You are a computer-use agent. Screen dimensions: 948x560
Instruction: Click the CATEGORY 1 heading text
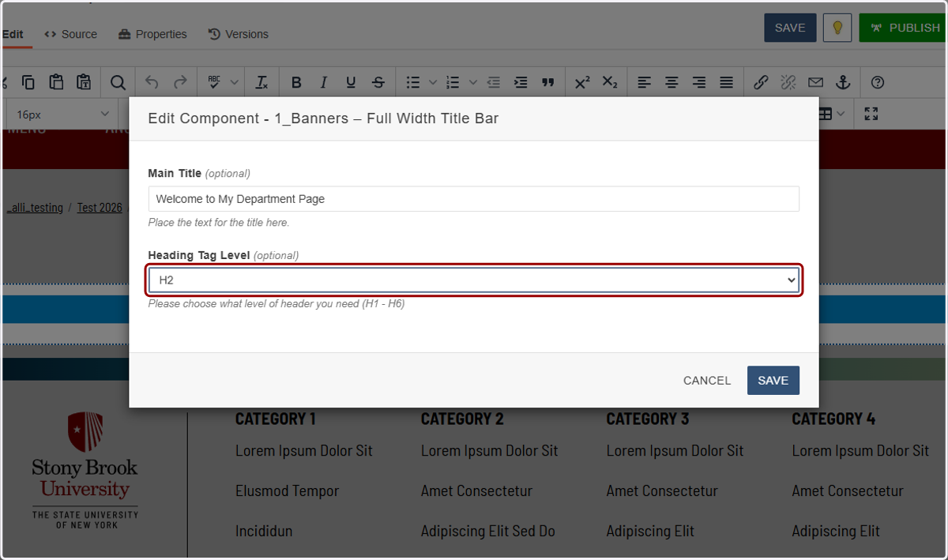[x=276, y=419]
